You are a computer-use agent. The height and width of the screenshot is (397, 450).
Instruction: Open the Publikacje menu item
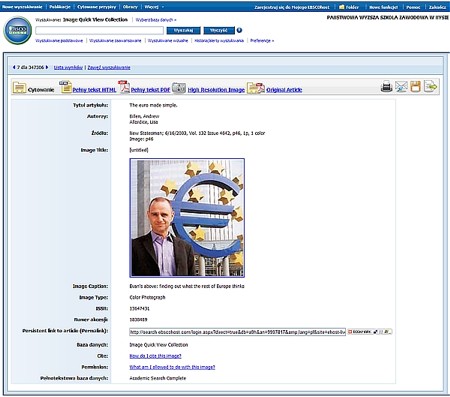pos(60,7)
